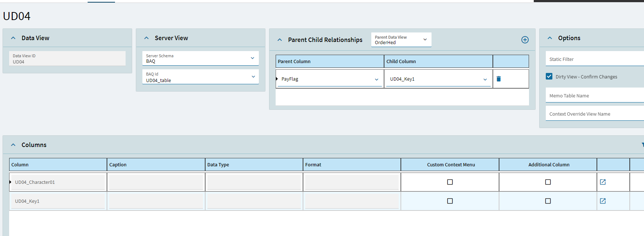
Task: Collapse the Options panel
Action: click(x=550, y=38)
